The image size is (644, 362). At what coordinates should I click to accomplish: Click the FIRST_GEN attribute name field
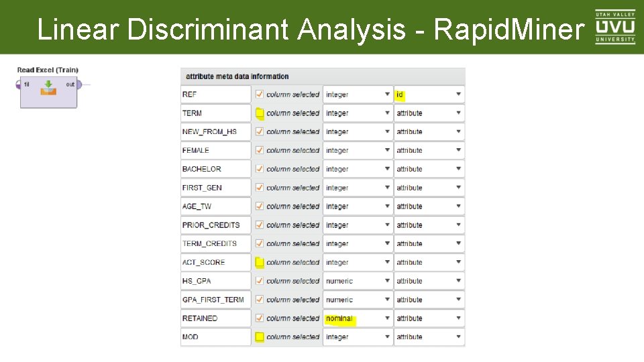click(x=215, y=188)
